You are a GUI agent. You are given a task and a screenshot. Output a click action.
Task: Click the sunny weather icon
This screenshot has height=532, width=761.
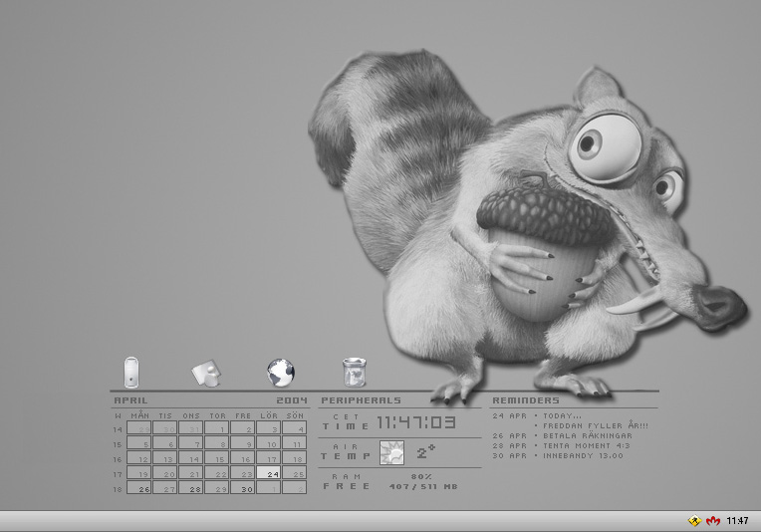click(x=391, y=453)
